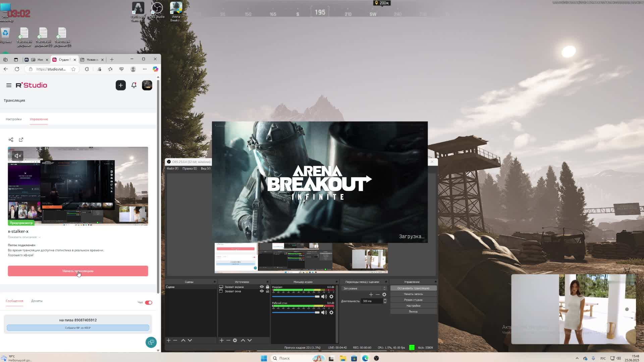Add a new source in Источники panel

point(221,340)
